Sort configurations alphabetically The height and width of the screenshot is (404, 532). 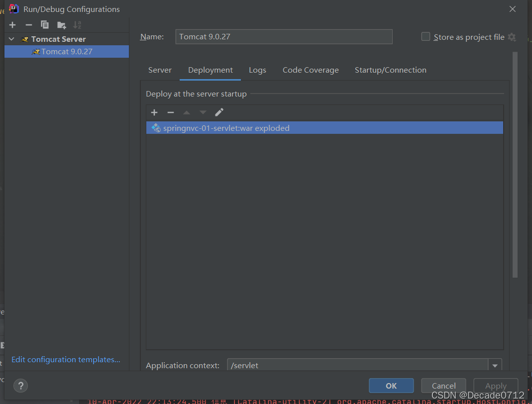click(x=77, y=25)
